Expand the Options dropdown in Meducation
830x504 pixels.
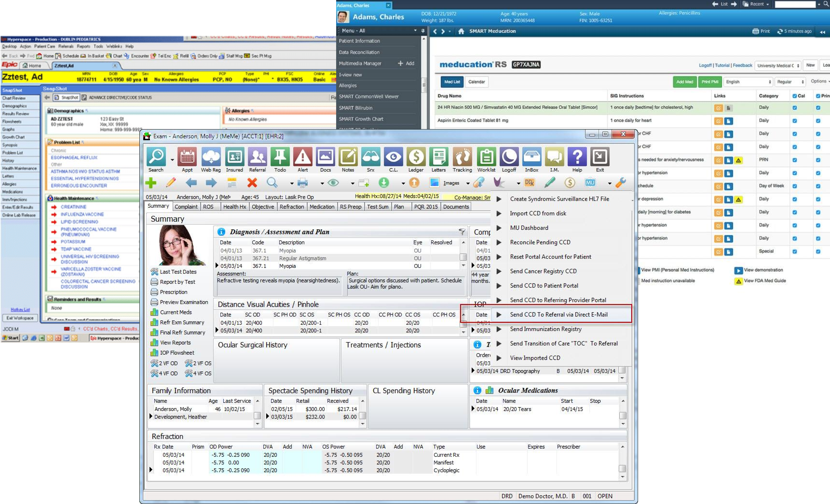pos(820,81)
